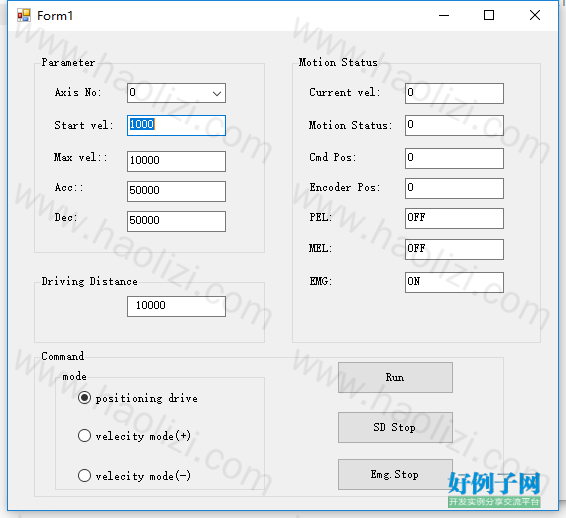Click the Encoder Pos value field
566x518 pixels.
454,188
